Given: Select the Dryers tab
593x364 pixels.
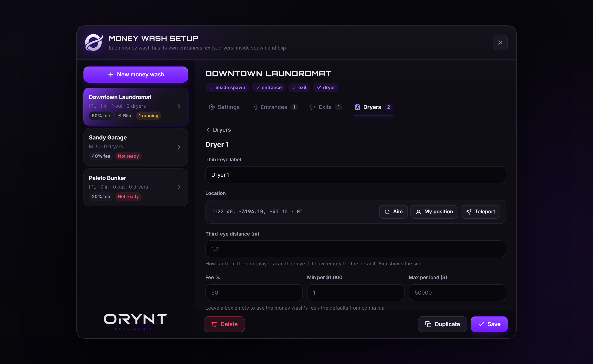Looking at the screenshot, I should pos(374,107).
